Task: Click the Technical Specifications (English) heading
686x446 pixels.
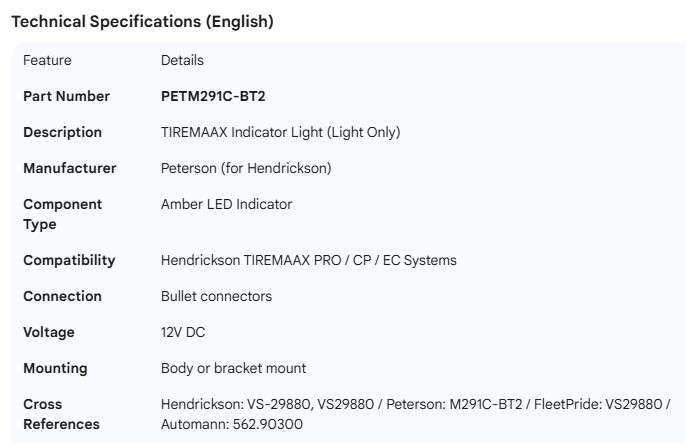Action: (x=142, y=22)
